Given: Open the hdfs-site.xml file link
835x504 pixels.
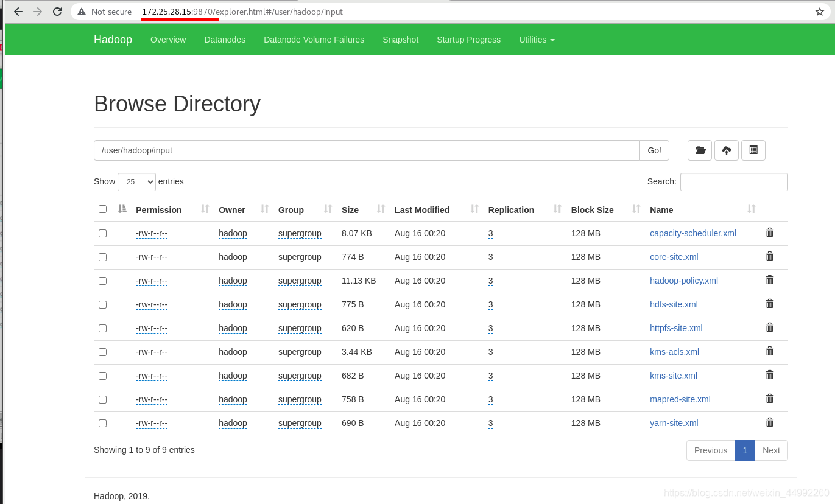Looking at the screenshot, I should [x=674, y=304].
